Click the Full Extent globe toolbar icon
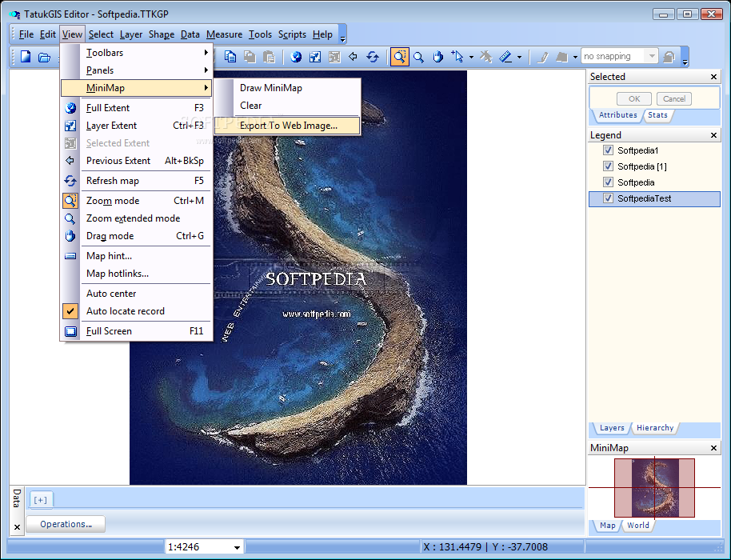 pos(296,57)
